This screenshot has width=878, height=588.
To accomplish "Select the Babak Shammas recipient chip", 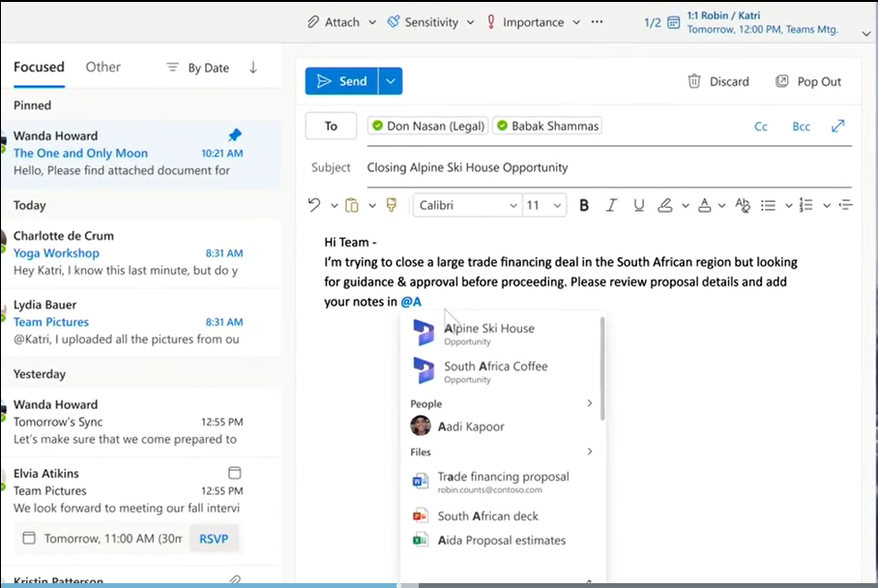I will [x=548, y=126].
